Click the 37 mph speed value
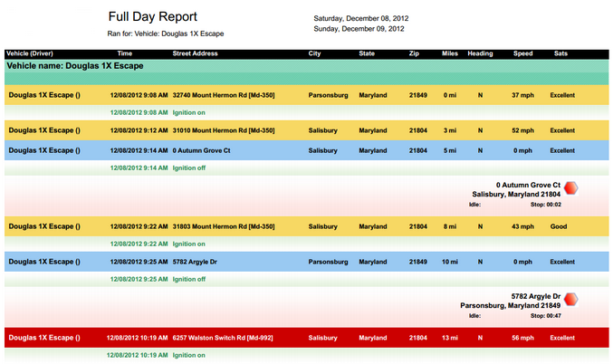 [522, 95]
